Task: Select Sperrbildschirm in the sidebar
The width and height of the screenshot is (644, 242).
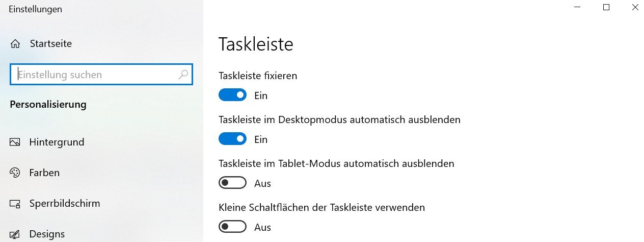Action: pyautogui.click(x=65, y=203)
